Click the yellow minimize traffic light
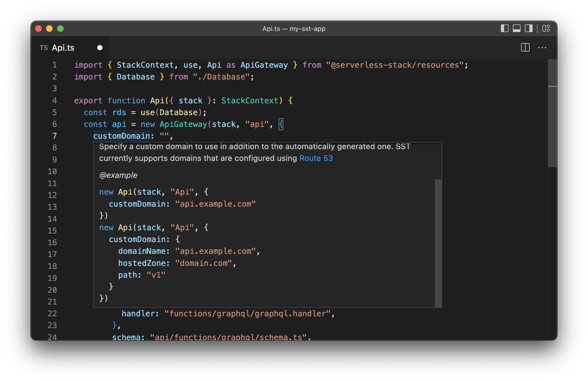The image size is (588, 381). tap(49, 28)
